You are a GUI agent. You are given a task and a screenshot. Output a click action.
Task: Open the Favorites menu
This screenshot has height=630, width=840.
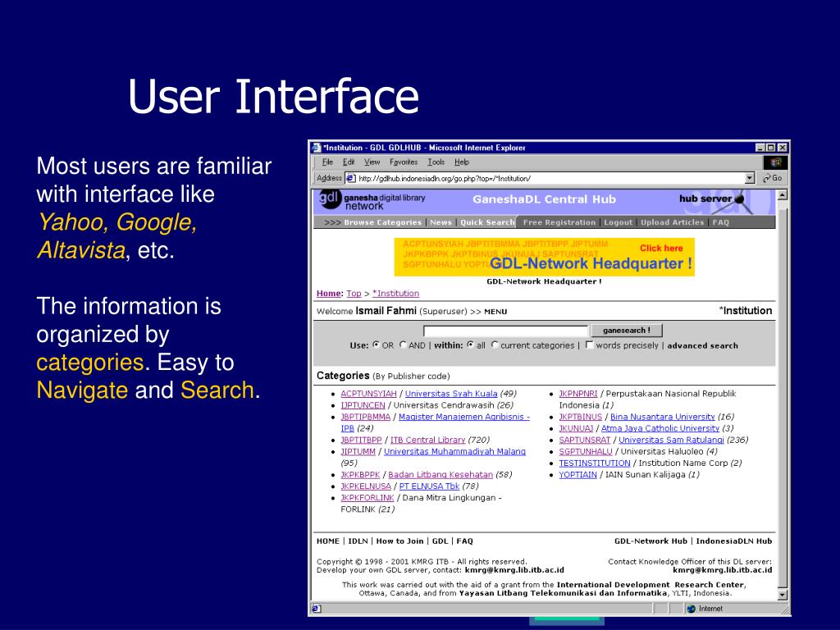coord(404,162)
